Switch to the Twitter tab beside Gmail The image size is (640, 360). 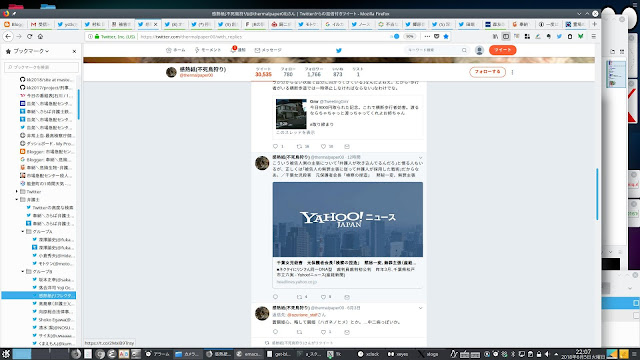coord(67,24)
